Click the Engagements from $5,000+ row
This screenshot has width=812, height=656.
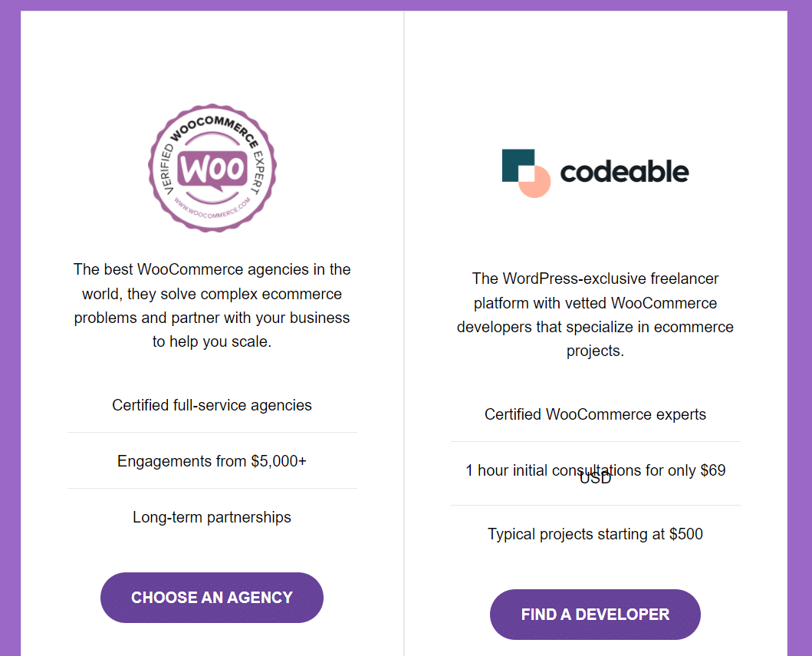(x=212, y=461)
